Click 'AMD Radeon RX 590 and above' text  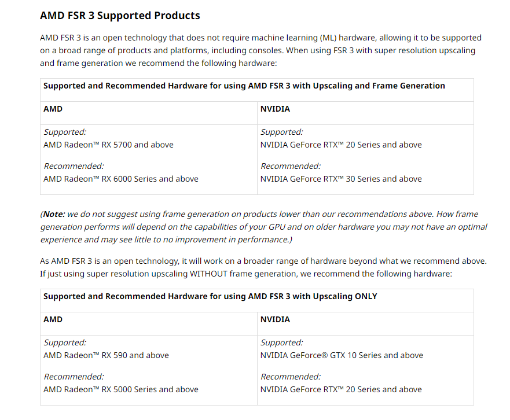click(106, 355)
